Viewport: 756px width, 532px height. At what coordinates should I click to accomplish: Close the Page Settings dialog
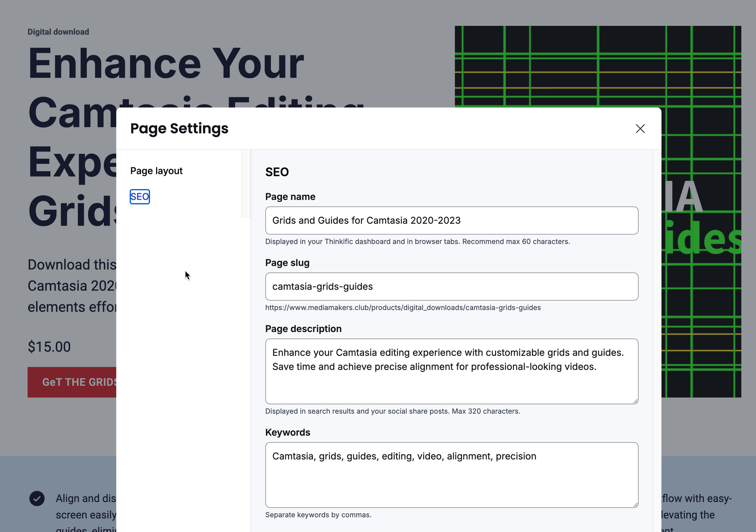coord(640,129)
